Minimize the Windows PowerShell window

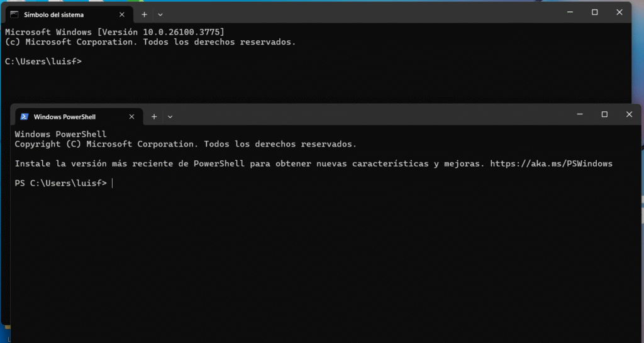[580, 114]
